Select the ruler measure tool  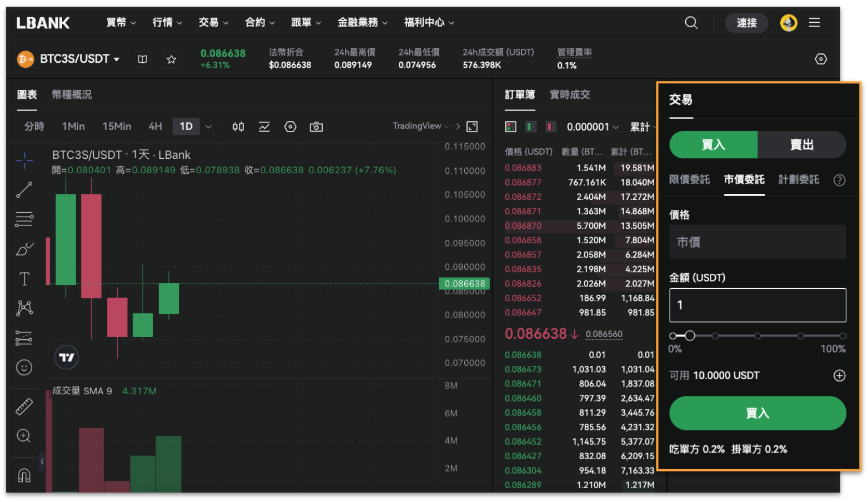coord(24,407)
